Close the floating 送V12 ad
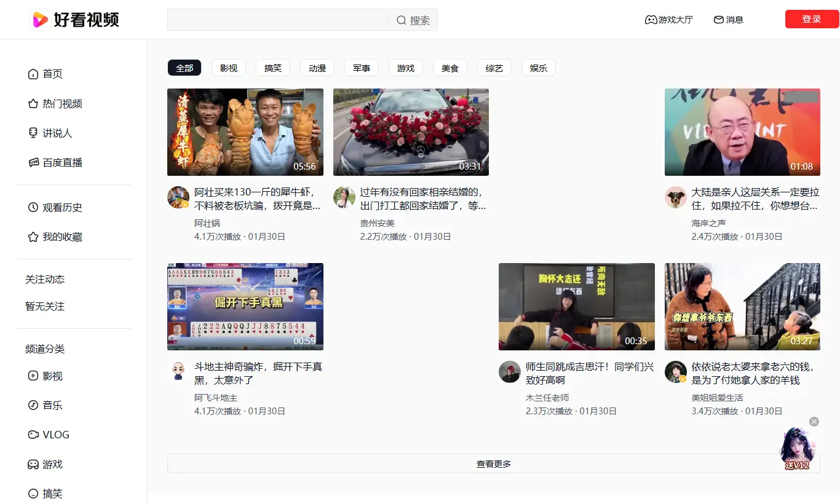The width and height of the screenshot is (840, 504). pyautogui.click(x=814, y=422)
